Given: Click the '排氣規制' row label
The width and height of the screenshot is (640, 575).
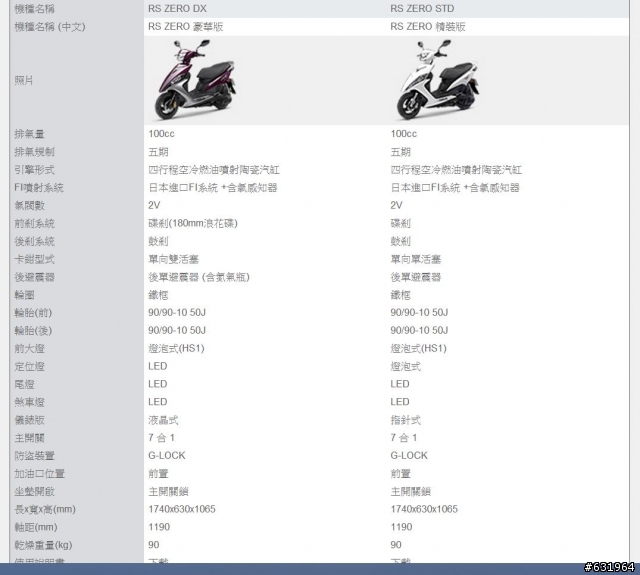Looking at the screenshot, I should point(34,152).
